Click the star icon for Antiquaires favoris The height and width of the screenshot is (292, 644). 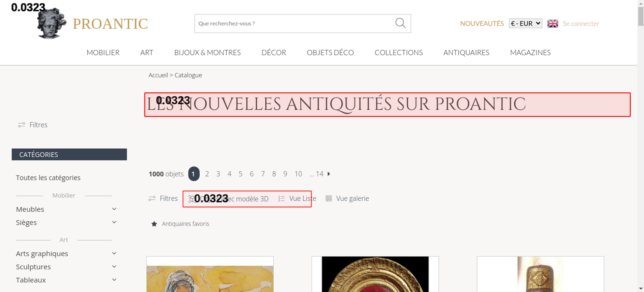pyautogui.click(x=154, y=224)
